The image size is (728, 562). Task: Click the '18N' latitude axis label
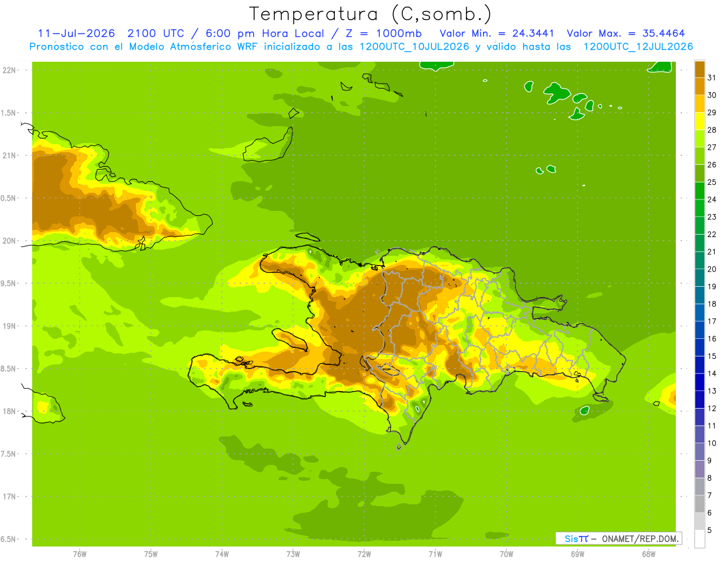point(10,411)
